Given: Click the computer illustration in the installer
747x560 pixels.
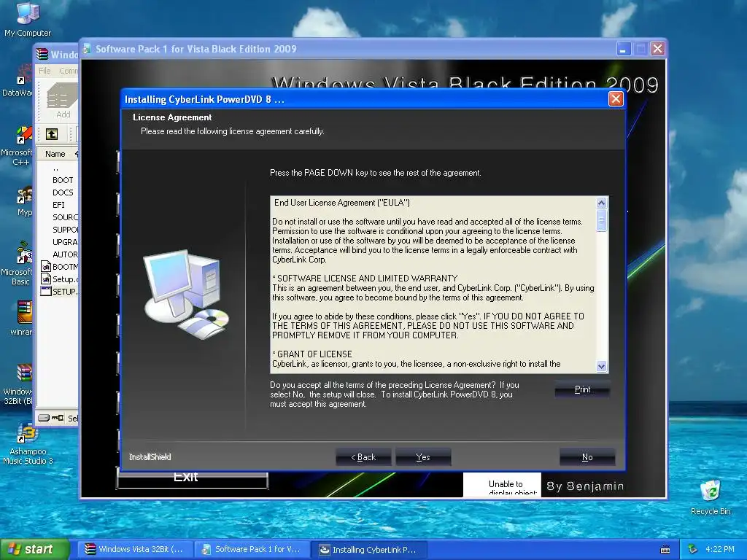Looking at the screenshot, I should [186, 295].
